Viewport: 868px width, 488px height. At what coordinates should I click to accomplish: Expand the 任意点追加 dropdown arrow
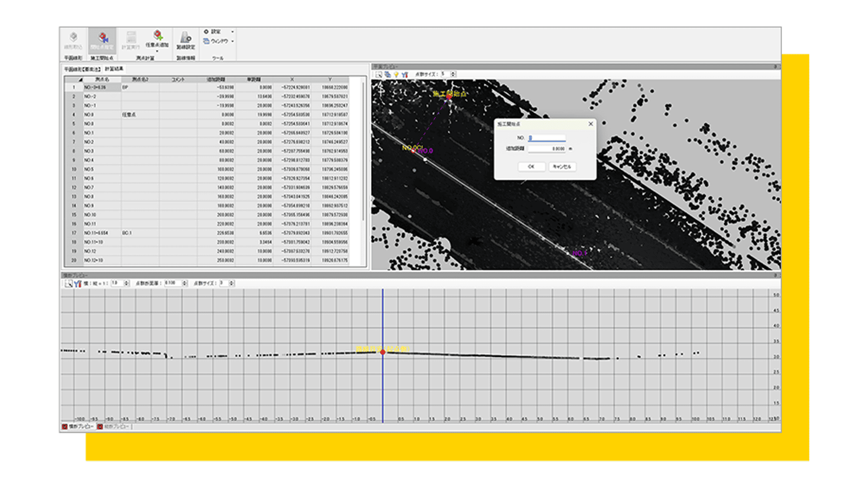tap(157, 51)
